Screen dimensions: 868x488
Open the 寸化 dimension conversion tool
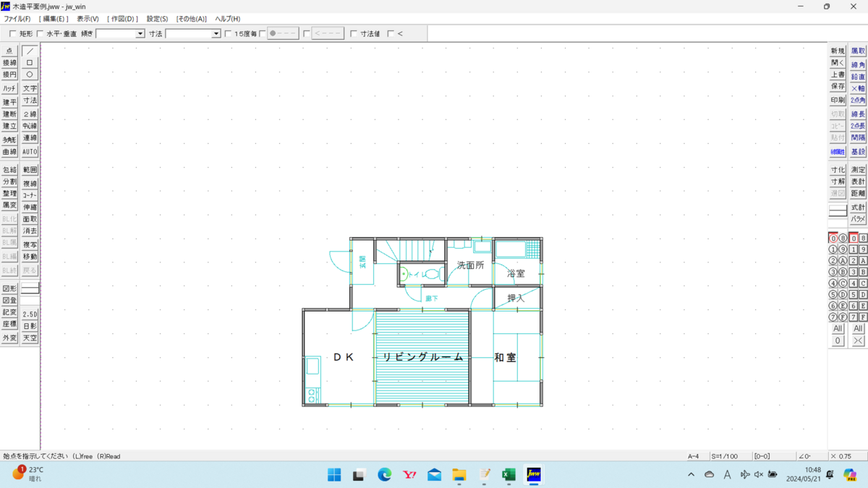click(x=836, y=169)
